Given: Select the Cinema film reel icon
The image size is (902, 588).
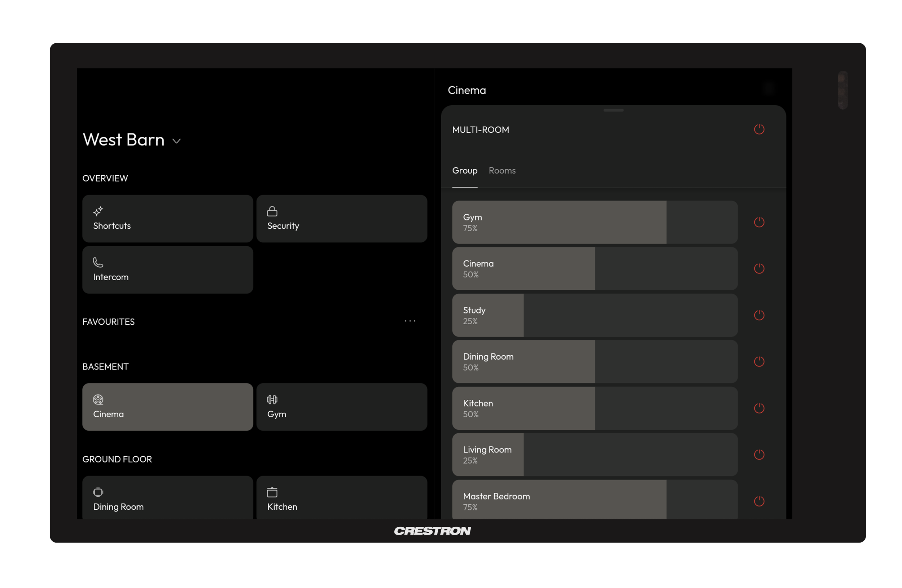Looking at the screenshot, I should click(98, 399).
